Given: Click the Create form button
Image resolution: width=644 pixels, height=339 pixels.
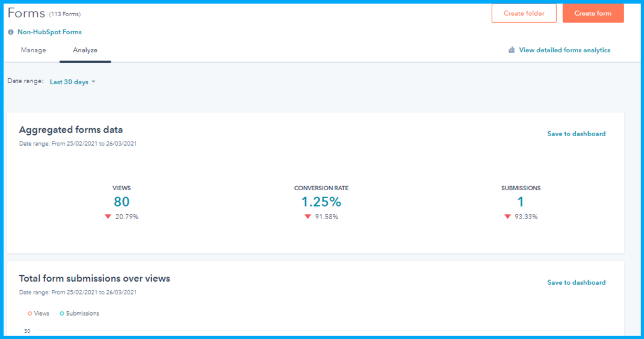Looking at the screenshot, I should pyautogui.click(x=593, y=13).
